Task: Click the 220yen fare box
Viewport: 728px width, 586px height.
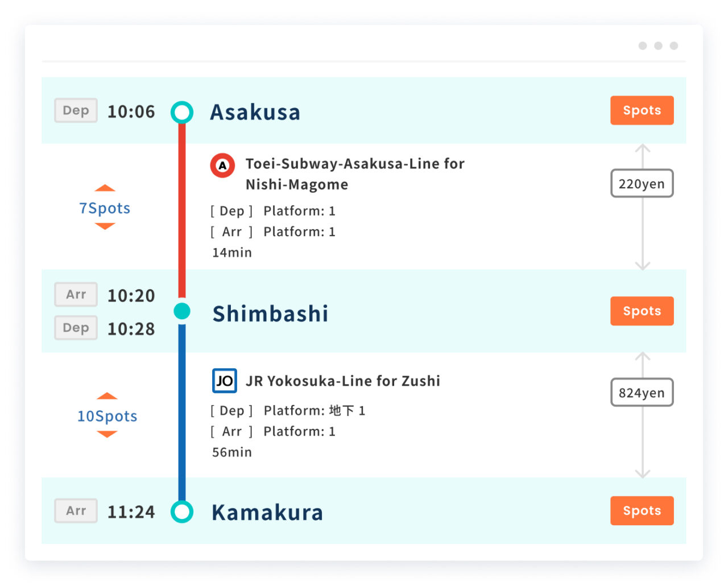Action: click(x=642, y=184)
